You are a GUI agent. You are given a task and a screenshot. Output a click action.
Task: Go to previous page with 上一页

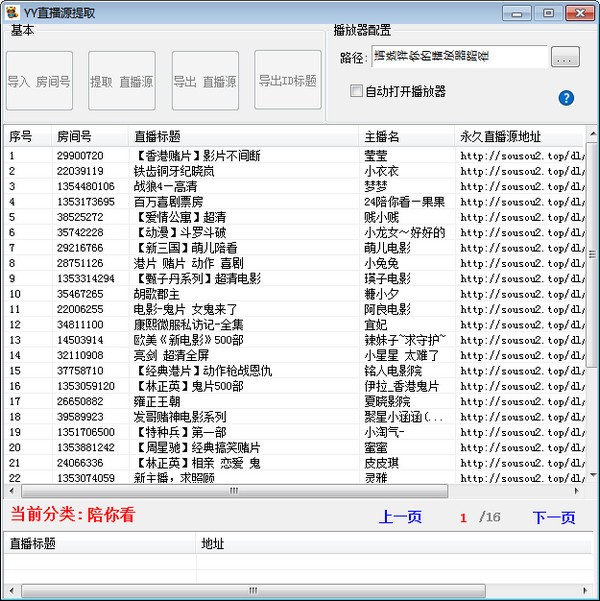[400, 517]
